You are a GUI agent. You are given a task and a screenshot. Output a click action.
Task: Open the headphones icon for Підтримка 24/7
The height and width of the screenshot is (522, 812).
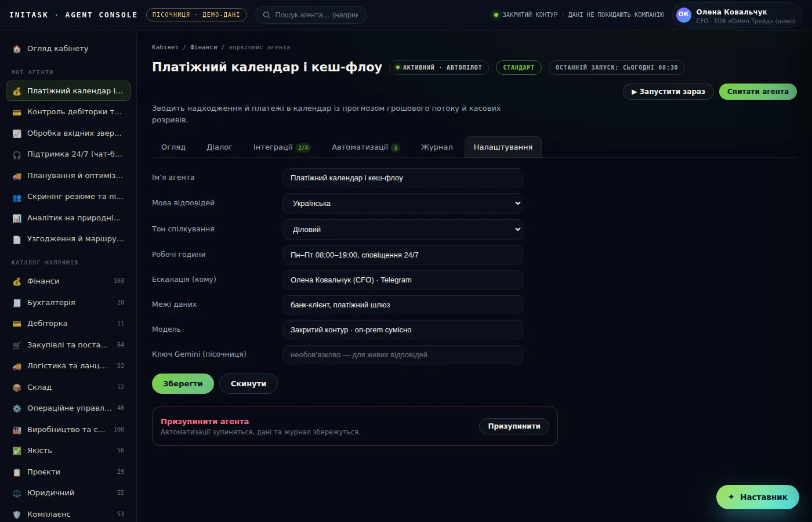point(17,154)
